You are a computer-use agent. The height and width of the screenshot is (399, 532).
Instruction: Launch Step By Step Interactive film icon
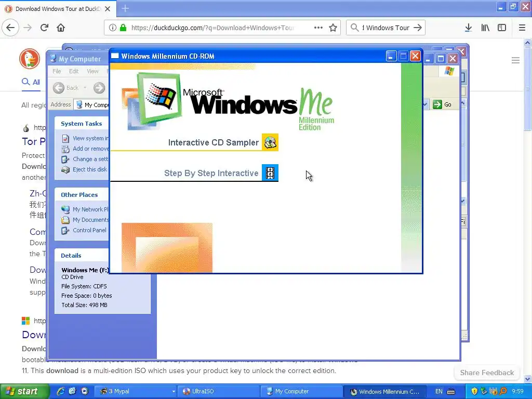[x=270, y=172]
